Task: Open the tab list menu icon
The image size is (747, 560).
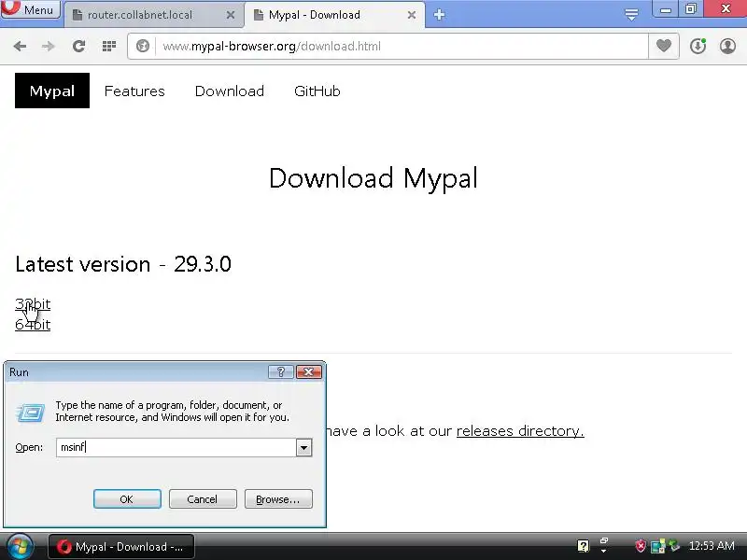Action: [631, 15]
